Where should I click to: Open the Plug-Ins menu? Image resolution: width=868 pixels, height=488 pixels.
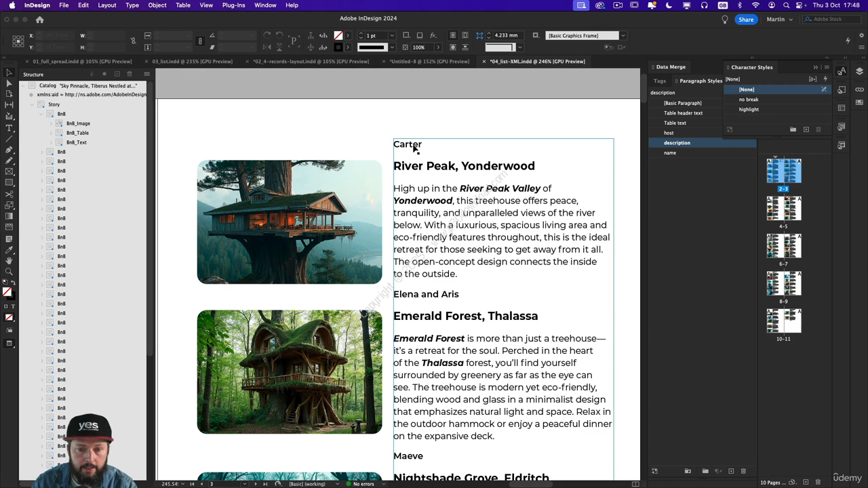pos(233,5)
